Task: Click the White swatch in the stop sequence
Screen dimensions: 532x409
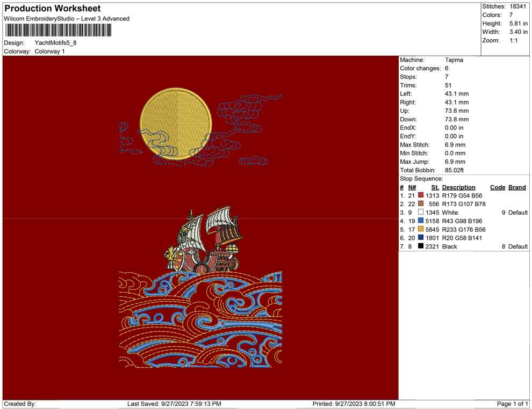Action: pyautogui.click(x=422, y=212)
